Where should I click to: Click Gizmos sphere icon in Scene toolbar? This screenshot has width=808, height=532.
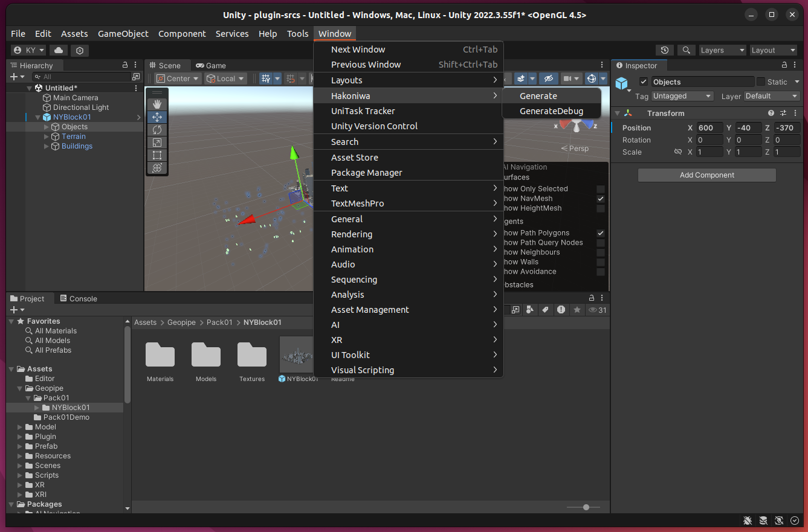click(592, 79)
